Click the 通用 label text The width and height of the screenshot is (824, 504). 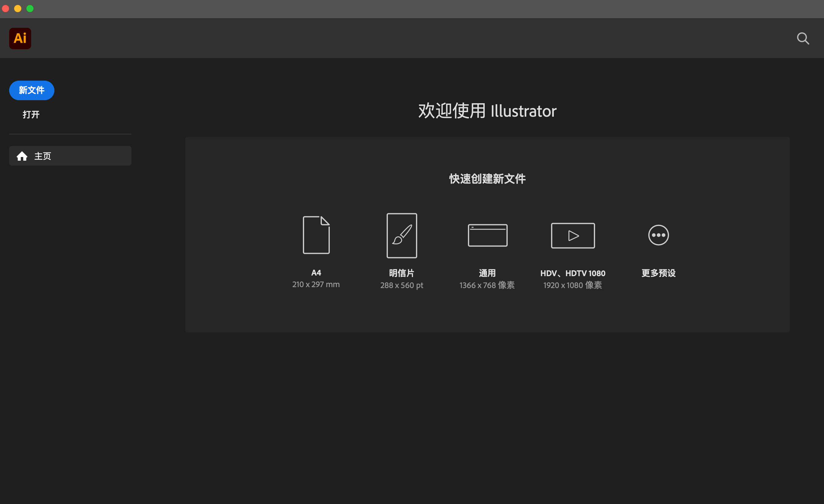(487, 273)
